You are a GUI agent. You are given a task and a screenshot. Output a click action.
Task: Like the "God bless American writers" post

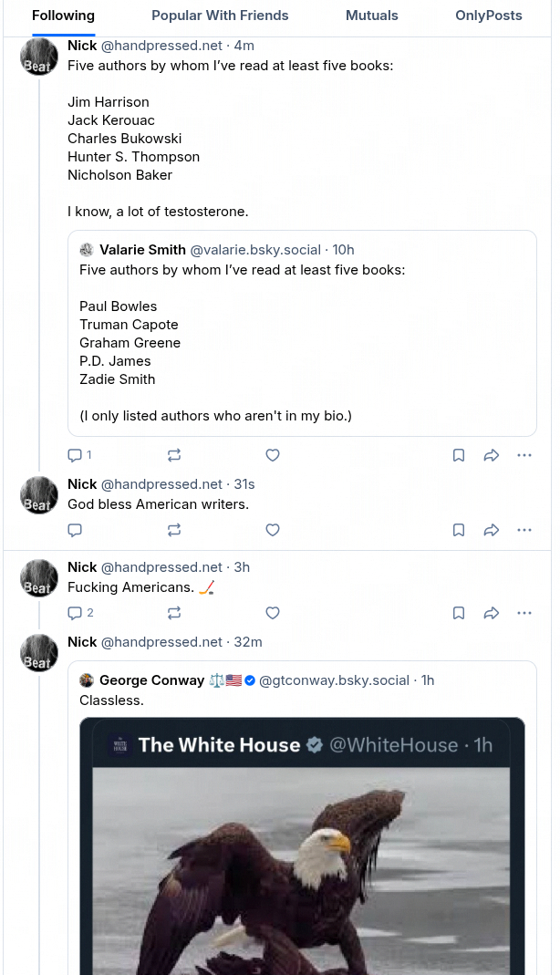pyautogui.click(x=272, y=530)
